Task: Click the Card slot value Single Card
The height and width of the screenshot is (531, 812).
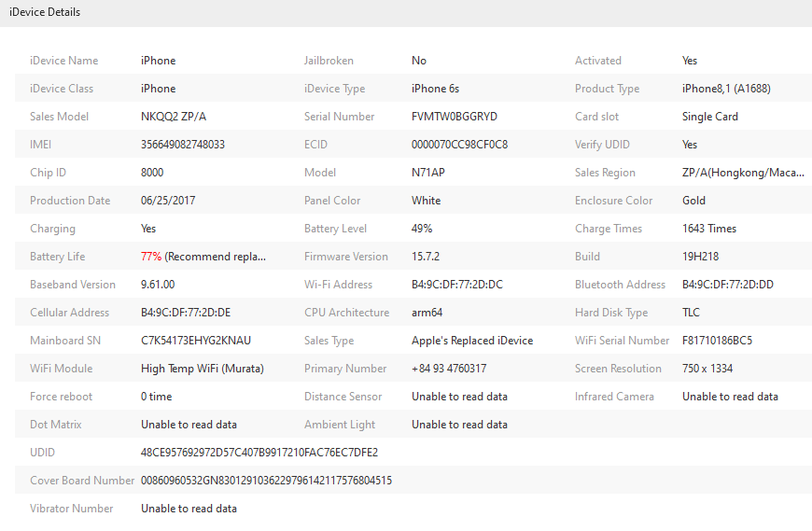Action: [710, 117]
